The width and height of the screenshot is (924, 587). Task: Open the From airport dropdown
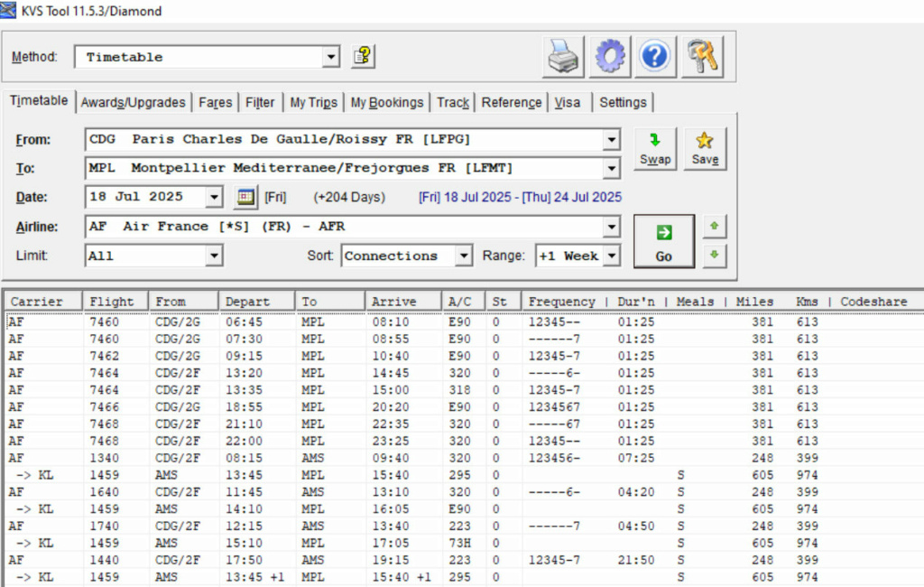(x=612, y=140)
